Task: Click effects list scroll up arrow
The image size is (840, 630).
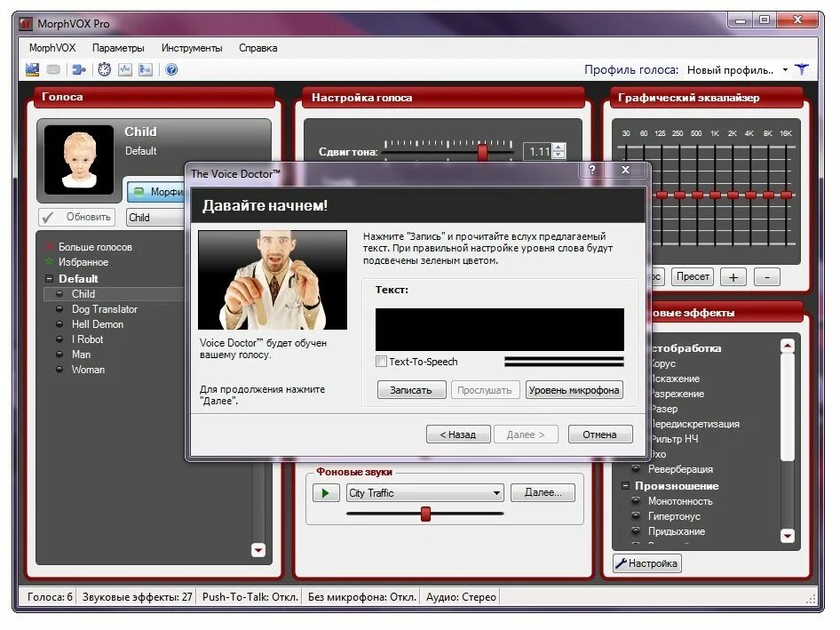Action: (788, 346)
